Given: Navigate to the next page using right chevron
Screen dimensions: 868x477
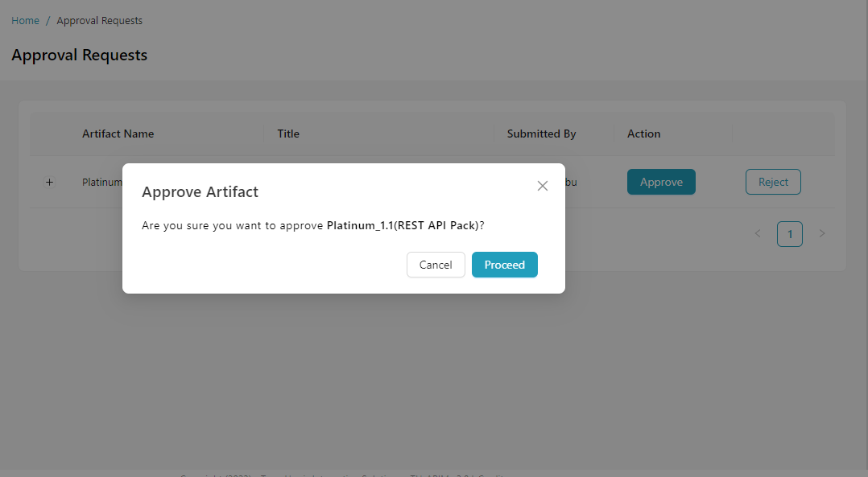Looking at the screenshot, I should coord(821,233).
